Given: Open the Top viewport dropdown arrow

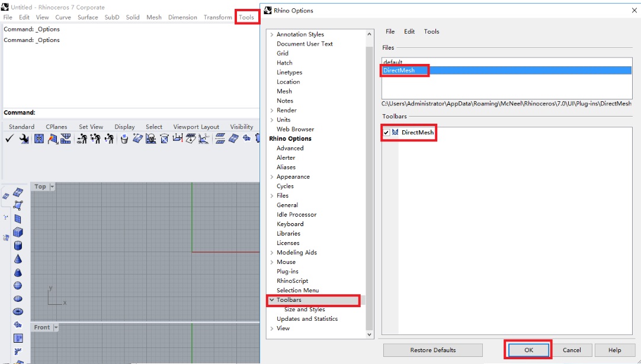Looking at the screenshot, I should [52, 186].
